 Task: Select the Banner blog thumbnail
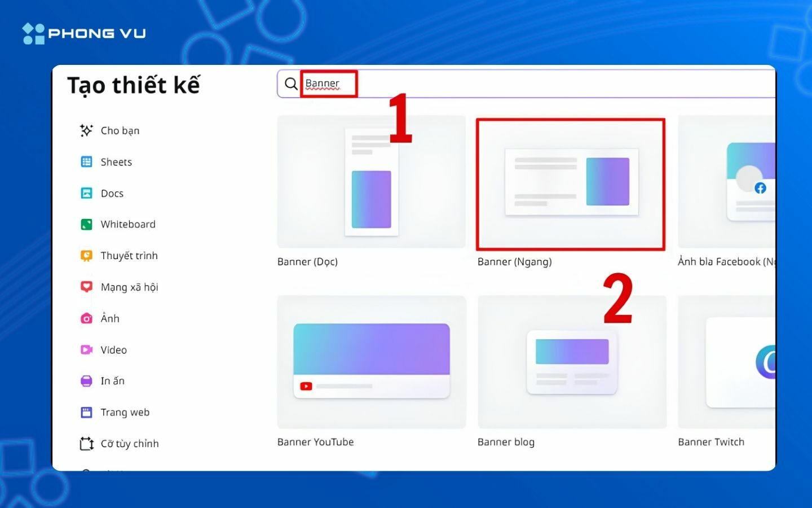pyautogui.click(x=572, y=362)
